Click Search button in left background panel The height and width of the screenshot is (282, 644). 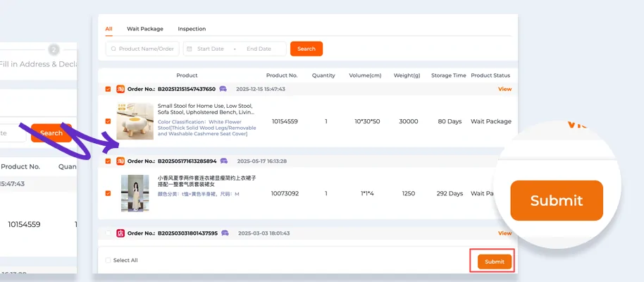point(51,133)
